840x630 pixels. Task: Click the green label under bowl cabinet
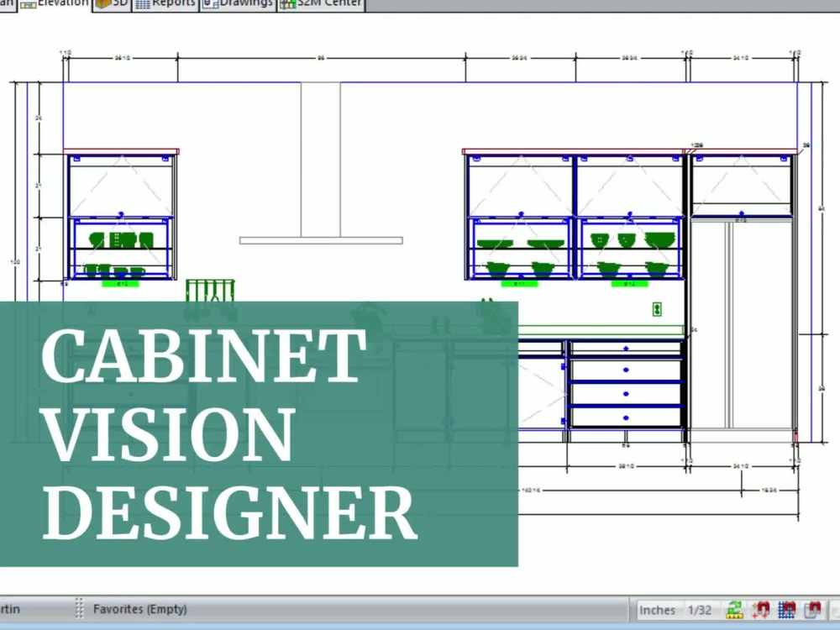click(x=629, y=284)
